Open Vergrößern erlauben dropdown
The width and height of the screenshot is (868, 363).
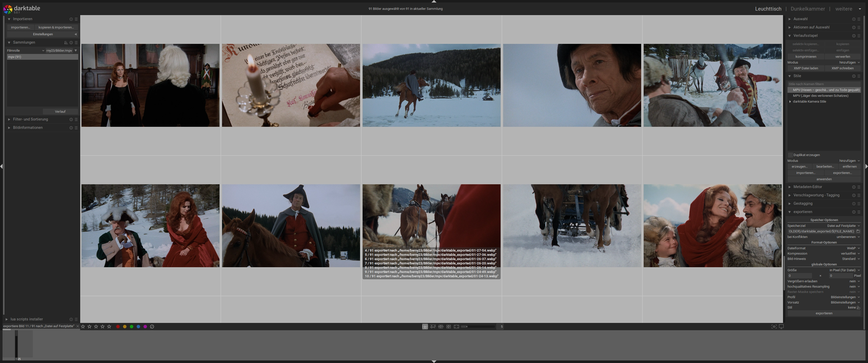coord(824,282)
